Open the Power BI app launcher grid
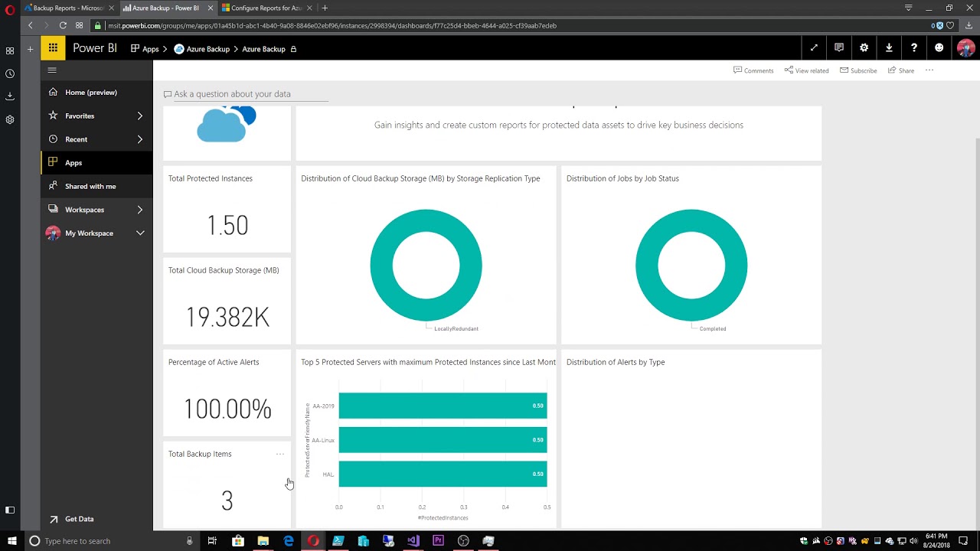The width and height of the screenshot is (980, 551). click(53, 48)
